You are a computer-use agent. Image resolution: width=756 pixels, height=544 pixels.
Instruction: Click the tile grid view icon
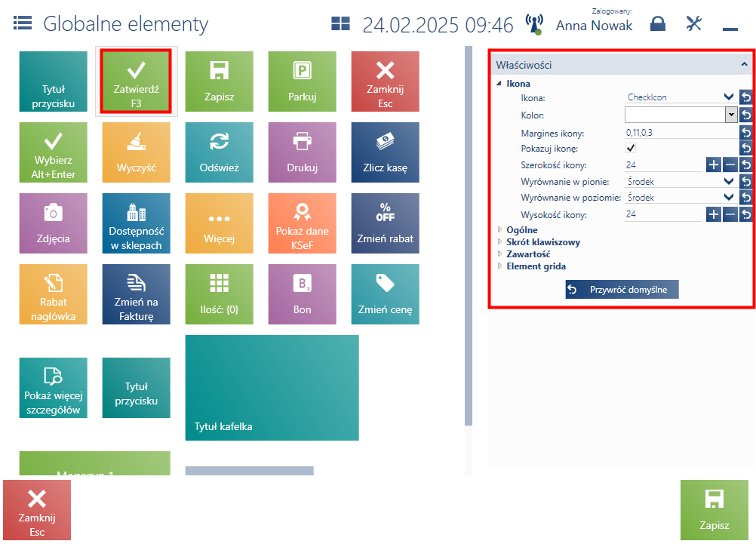tap(340, 23)
